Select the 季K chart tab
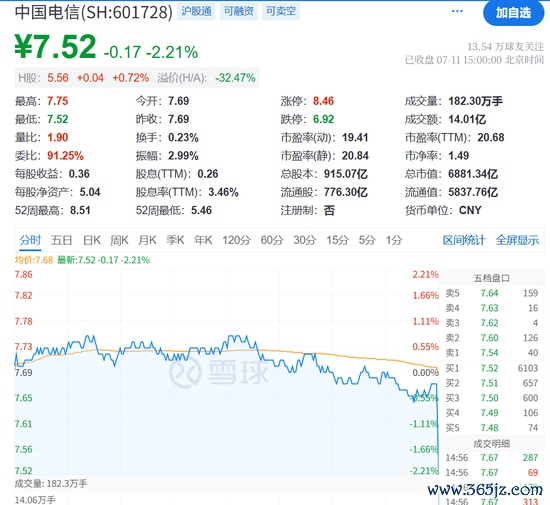 175,240
